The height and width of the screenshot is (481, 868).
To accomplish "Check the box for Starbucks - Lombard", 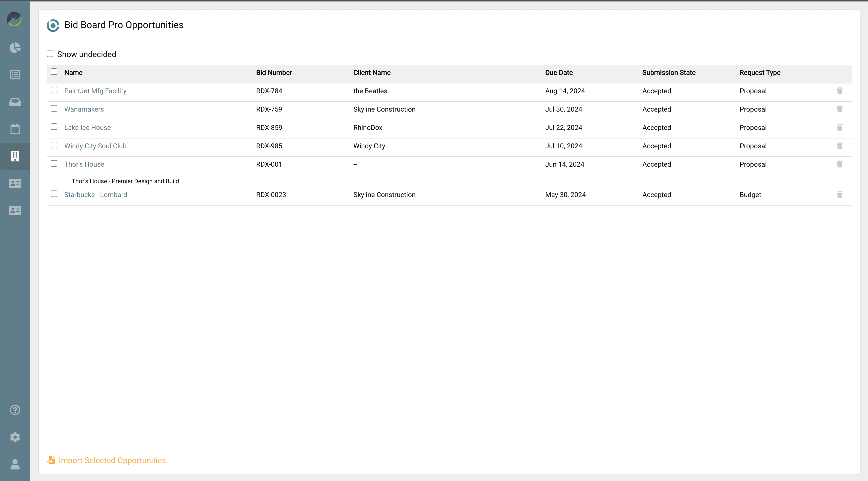I will 54,194.
